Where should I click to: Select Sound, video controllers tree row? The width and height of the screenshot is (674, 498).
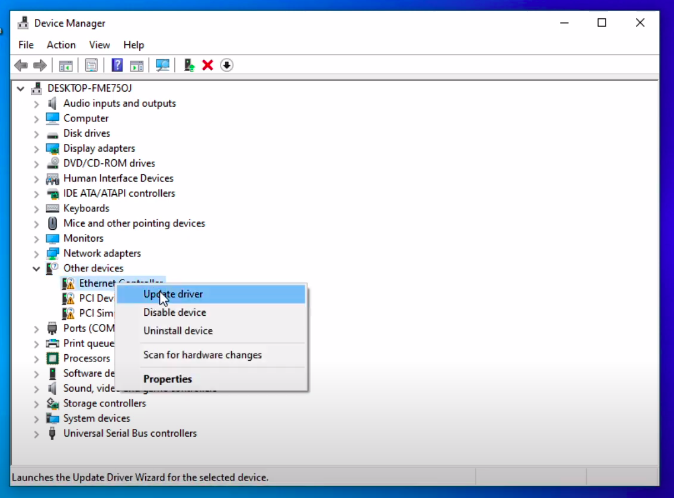pyautogui.click(x=89, y=388)
